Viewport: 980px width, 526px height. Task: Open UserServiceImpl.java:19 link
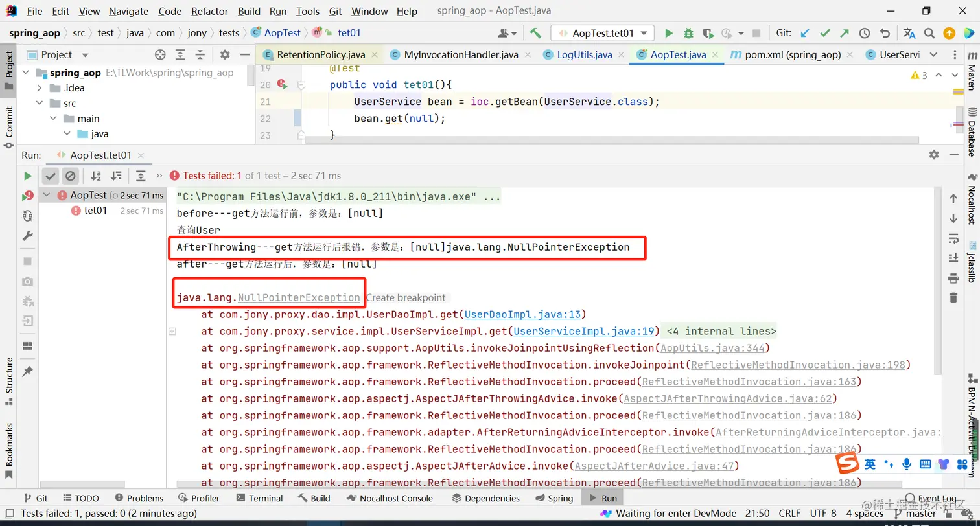583,331
